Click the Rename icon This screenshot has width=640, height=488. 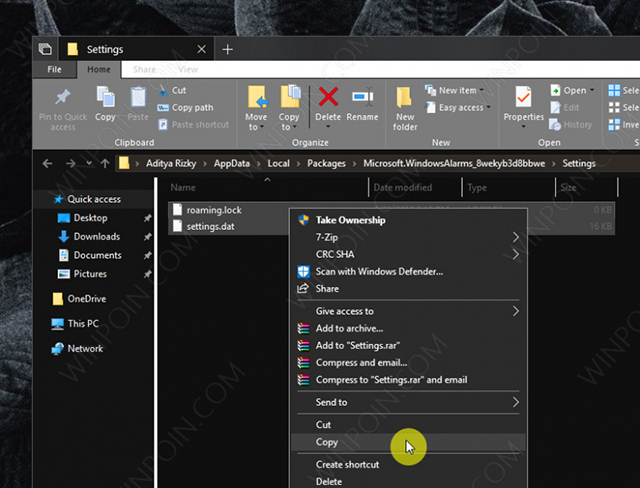pos(362,97)
